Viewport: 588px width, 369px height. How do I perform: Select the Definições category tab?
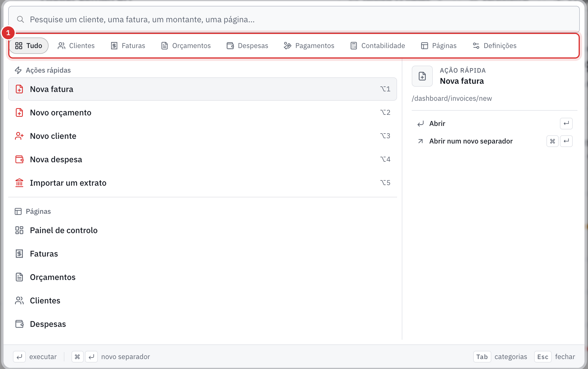click(x=495, y=46)
